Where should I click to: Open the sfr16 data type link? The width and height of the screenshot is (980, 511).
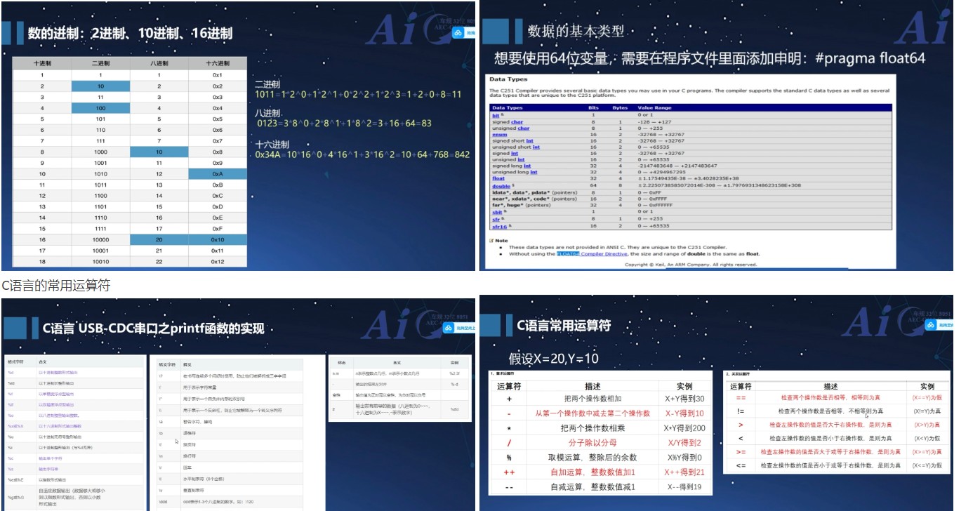pyautogui.click(x=498, y=228)
